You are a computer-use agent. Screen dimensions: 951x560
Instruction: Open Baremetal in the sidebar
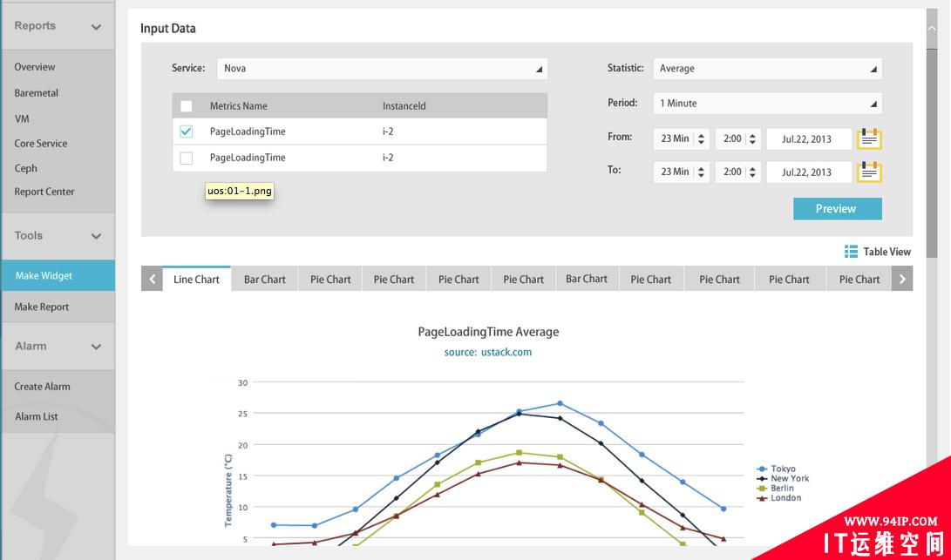[x=37, y=92]
